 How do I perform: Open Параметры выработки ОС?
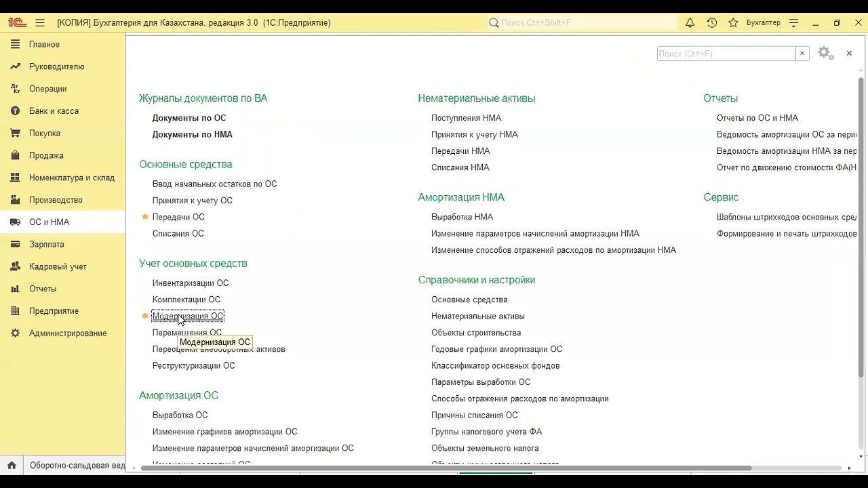coord(481,382)
